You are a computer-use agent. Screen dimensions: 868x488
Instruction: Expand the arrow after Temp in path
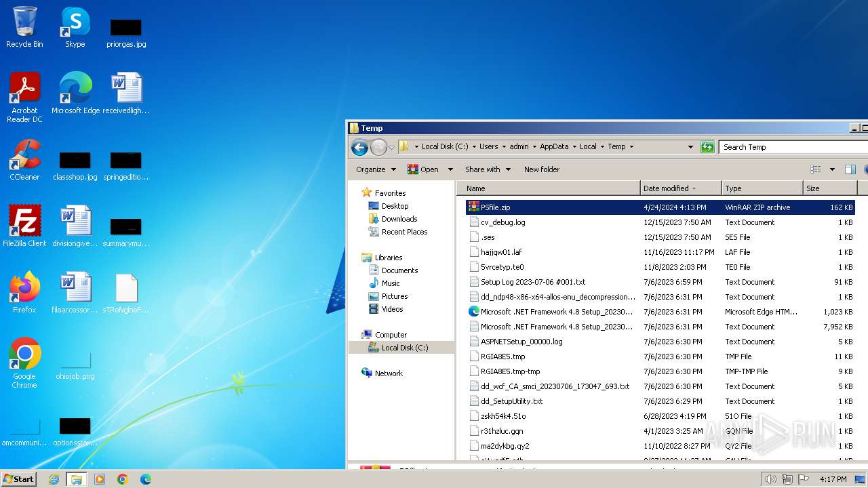tap(631, 146)
